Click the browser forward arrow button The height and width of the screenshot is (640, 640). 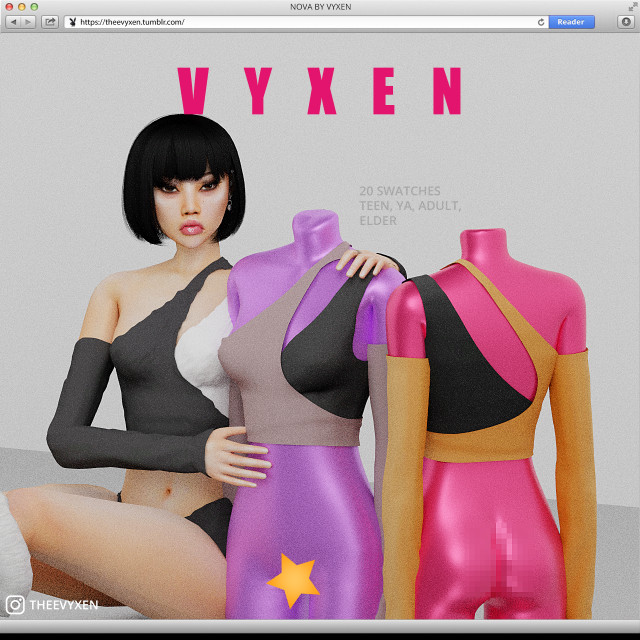(28, 22)
